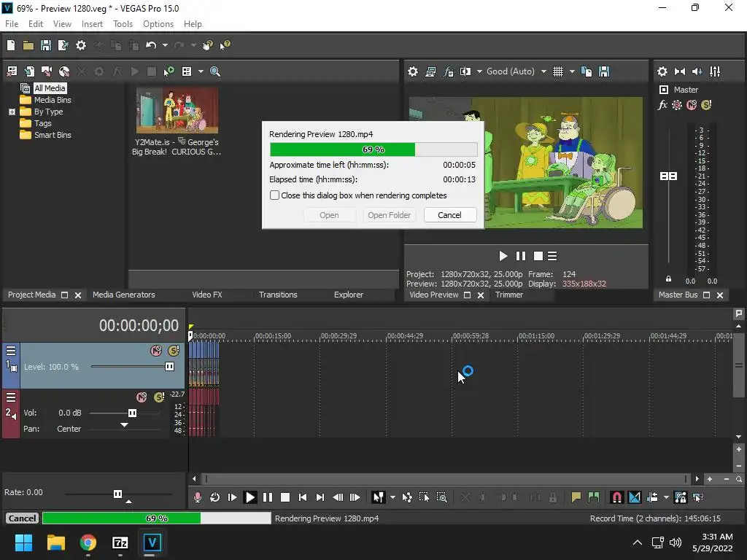The image size is (747, 560).
Task: Toggle Enable Snapping magnet icon
Action: coord(617,497)
